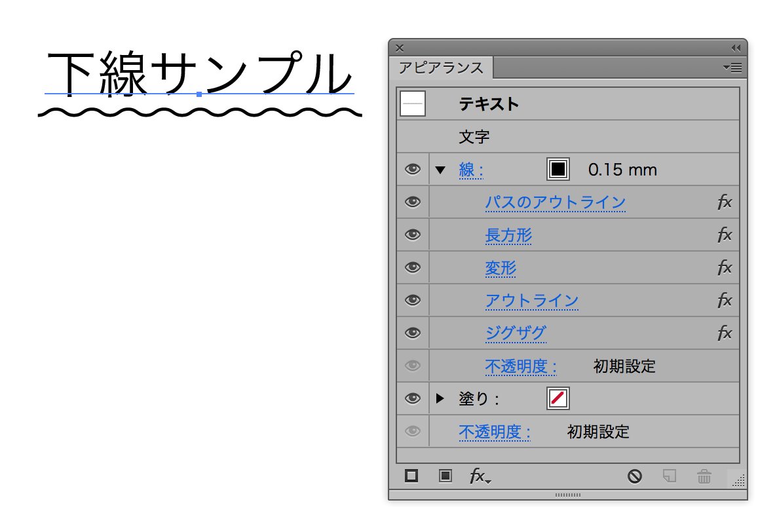
Task: Click the 初期設定 value beside the stroke's indented 不透明度
Action: [624, 366]
